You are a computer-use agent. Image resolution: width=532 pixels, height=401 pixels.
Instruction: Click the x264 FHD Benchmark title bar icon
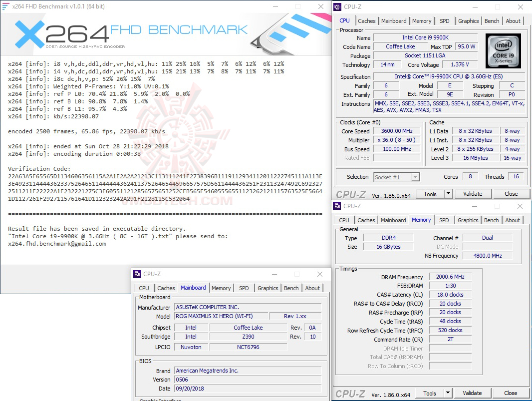[x=5, y=6]
